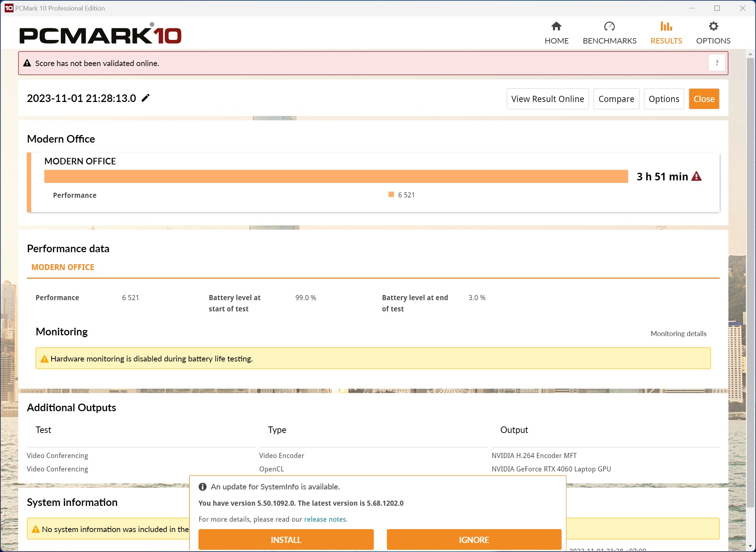This screenshot has width=756, height=552.
Task: Click battery level at start value 99.0 %
Action: click(305, 298)
